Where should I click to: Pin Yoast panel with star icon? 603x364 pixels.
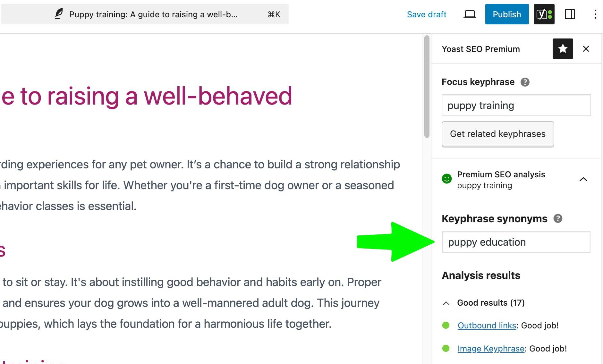pyautogui.click(x=563, y=49)
